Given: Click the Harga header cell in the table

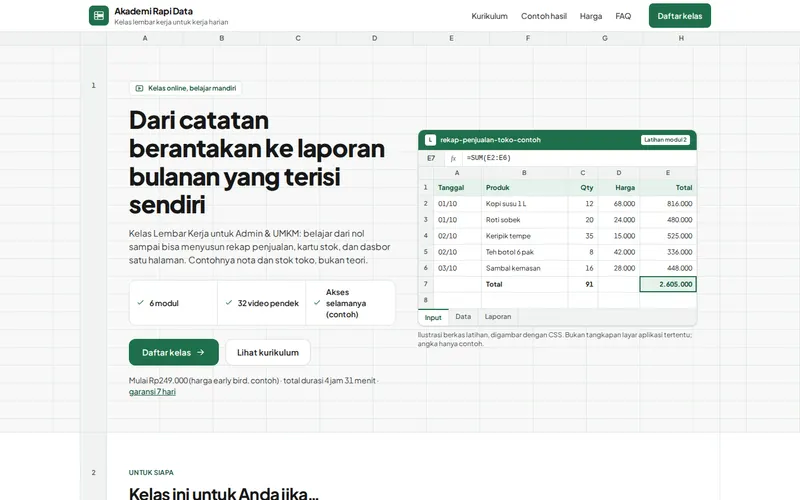Looking at the screenshot, I should click(618, 188).
